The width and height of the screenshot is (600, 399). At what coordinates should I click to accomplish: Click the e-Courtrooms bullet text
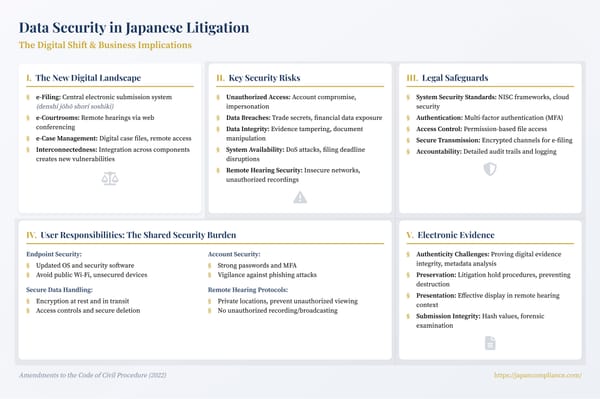pyautogui.click(x=95, y=122)
